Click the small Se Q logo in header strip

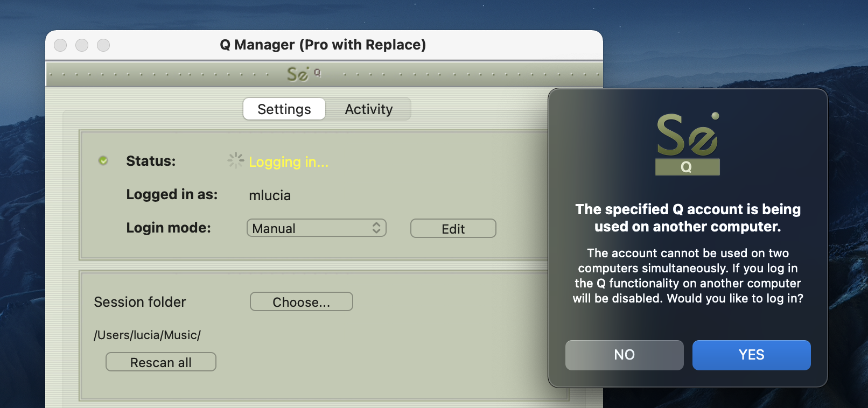click(x=303, y=74)
